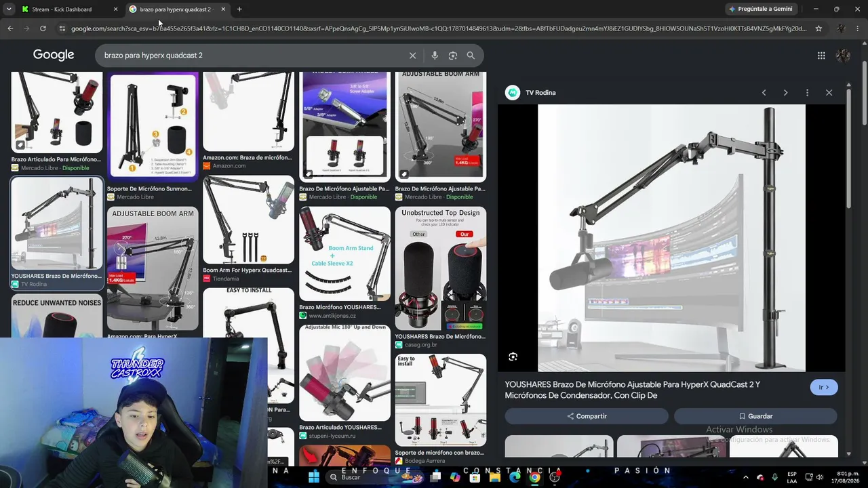Show hidden system tray icons

pos(746,477)
